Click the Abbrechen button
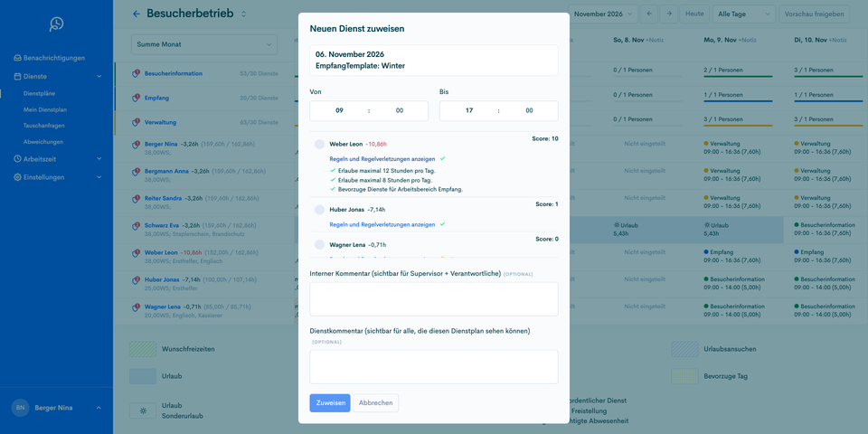The image size is (868, 434). (376, 403)
